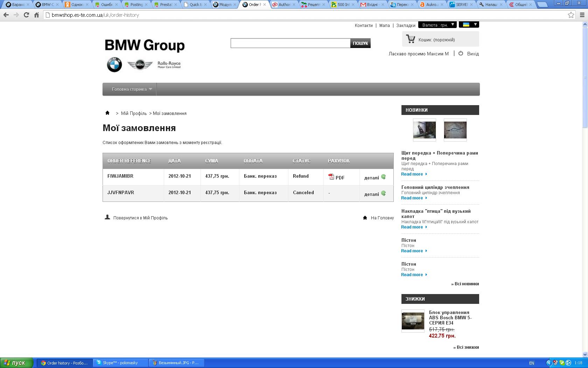
Task: Click the browser forward arrow
Action: pos(16,15)
